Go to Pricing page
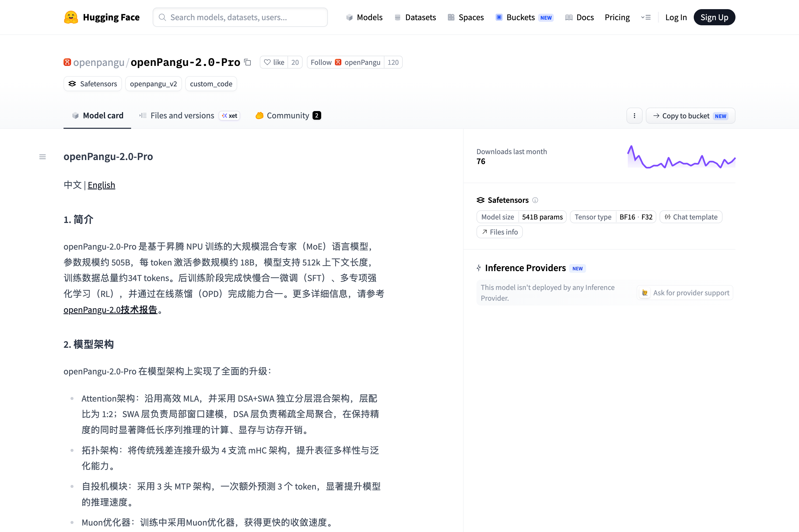Viewport: 799px width, 532px height. 617,17
